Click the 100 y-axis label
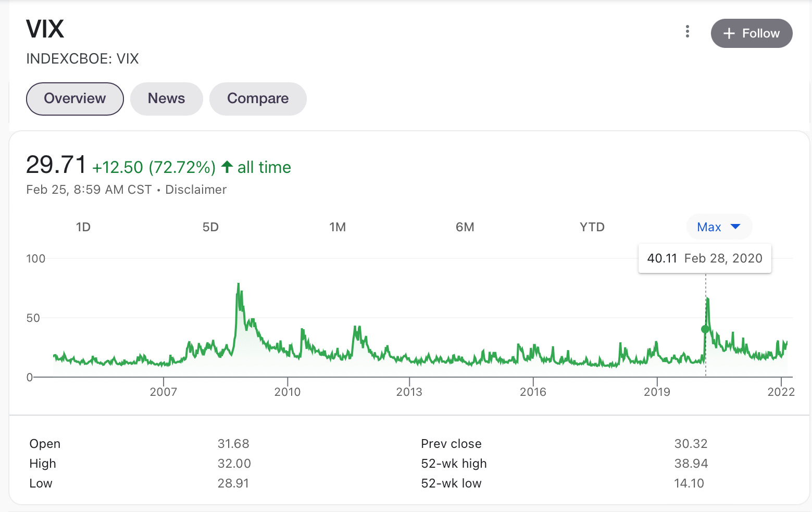The width and height of the screenshot is (812, 512). pyautogui.click(x=36, y=258)
